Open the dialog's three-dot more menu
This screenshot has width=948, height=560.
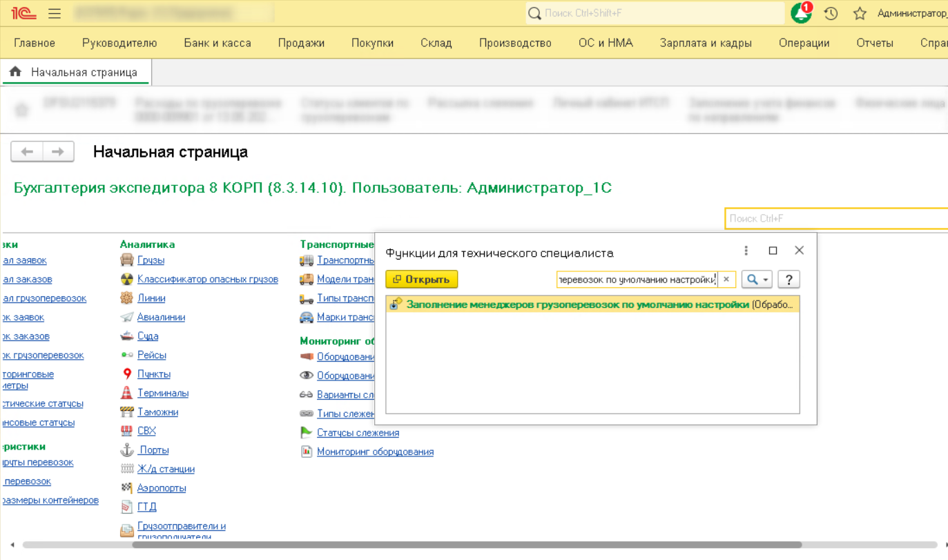746,251
